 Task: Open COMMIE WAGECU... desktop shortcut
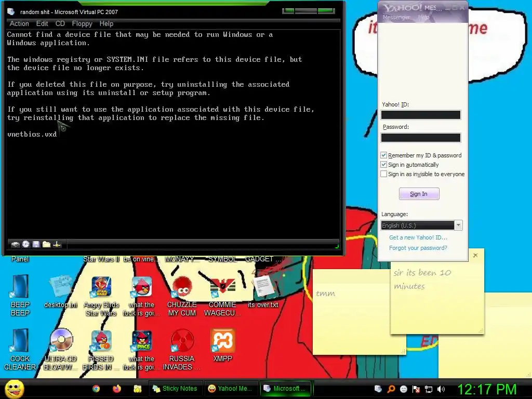pos(222,296)
